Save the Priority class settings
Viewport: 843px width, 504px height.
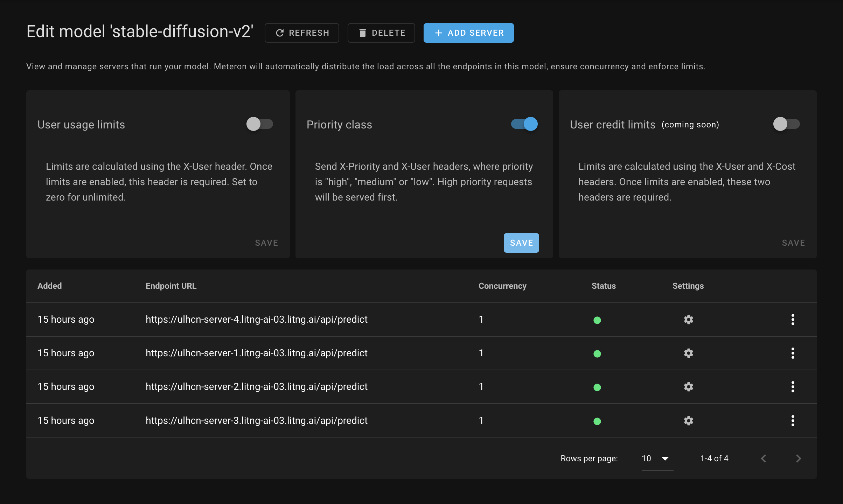(521, 243)
